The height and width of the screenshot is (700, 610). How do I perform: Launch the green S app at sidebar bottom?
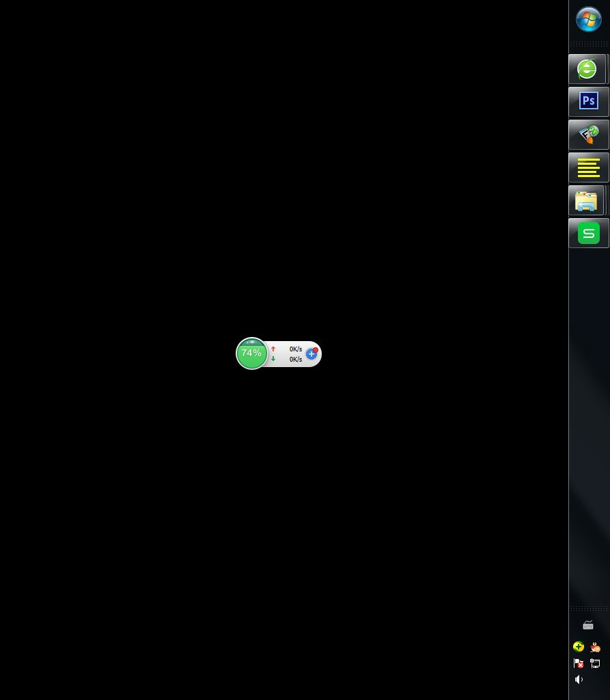588,232
